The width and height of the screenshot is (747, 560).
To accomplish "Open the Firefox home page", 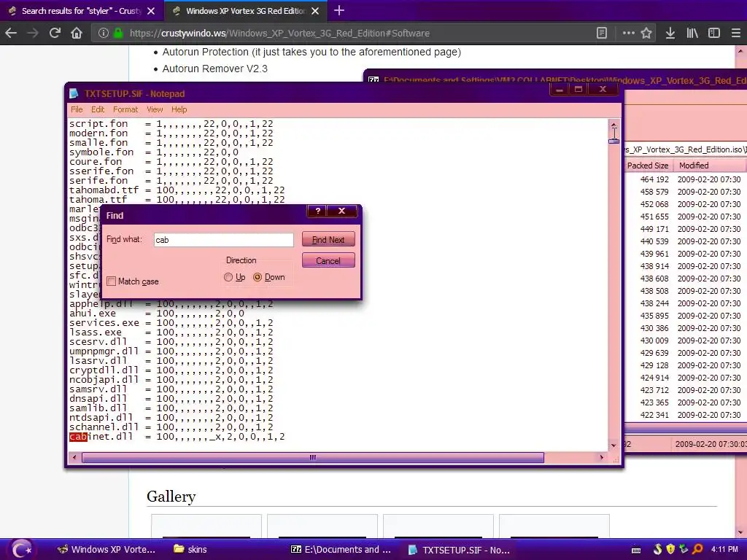I will pyautogui.click(x=77, y=33).
